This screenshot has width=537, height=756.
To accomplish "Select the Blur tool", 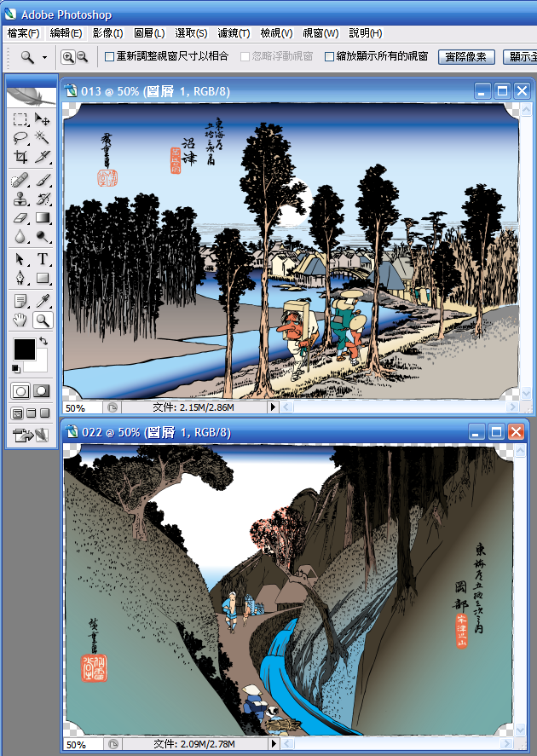I will point(20,236).
